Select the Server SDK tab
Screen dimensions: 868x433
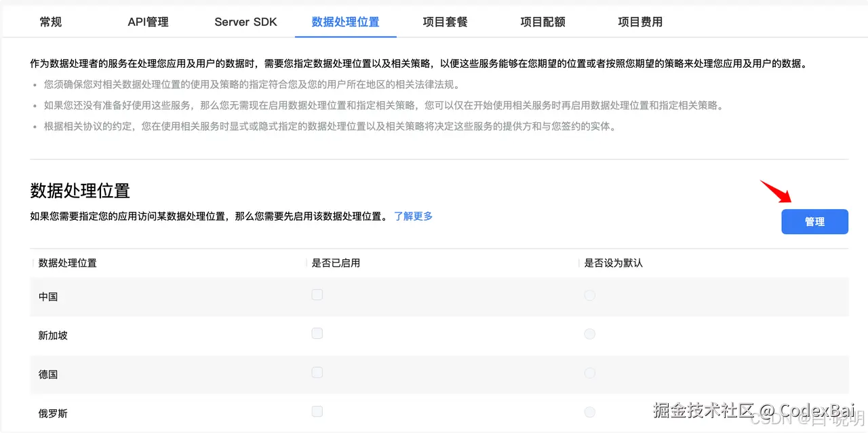[245, 22]
